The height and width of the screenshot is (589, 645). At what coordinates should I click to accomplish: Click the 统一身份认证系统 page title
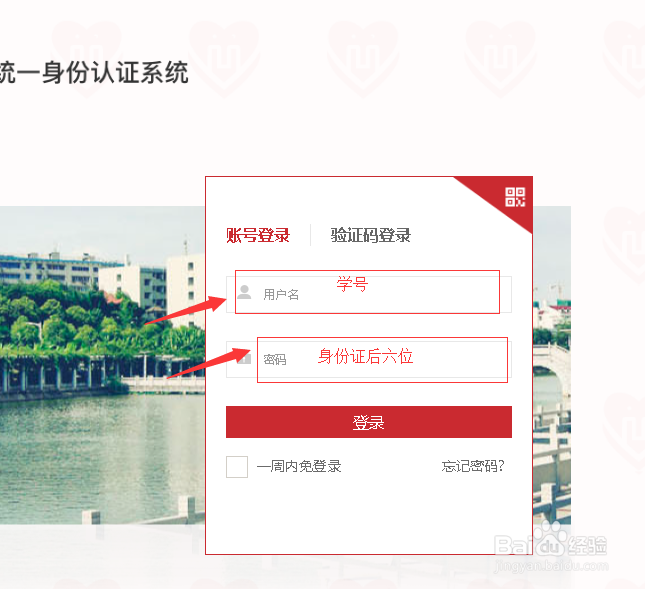pyautogui.click(x=94, y=73)
